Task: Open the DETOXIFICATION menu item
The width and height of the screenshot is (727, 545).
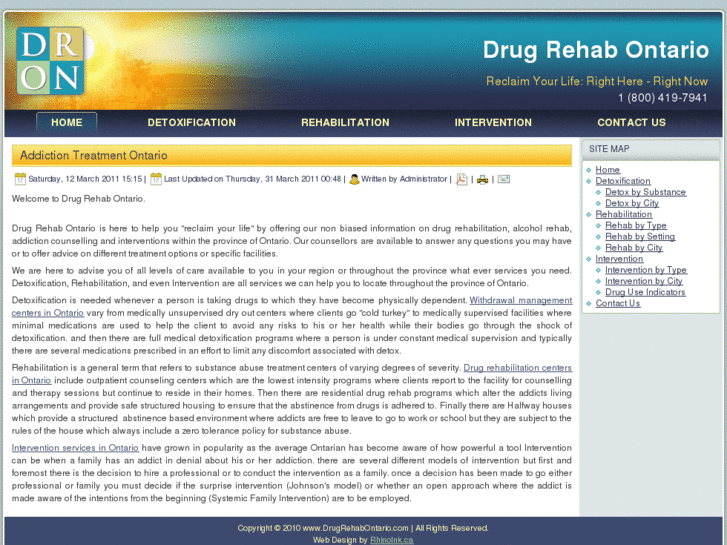Action: tap(191, 122)
